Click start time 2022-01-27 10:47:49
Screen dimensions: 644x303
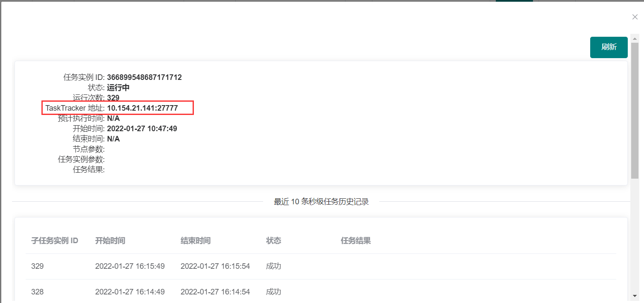click(142, 129)
